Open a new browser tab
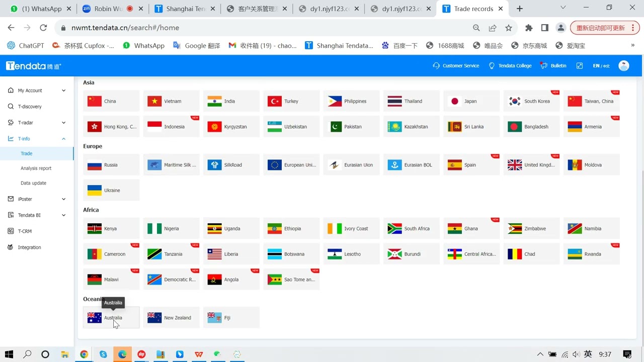The image size is (644, 362). click(x=520, y=9)
